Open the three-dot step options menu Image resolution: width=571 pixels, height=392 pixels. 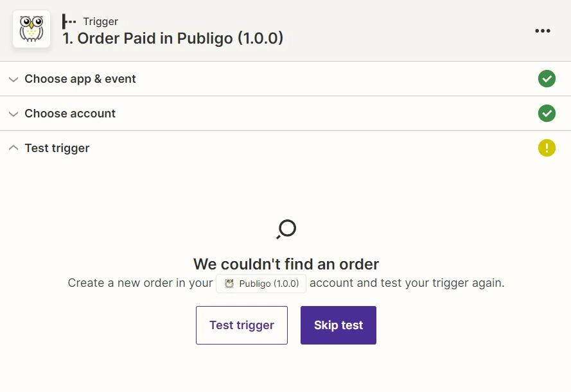click(543, 31)
